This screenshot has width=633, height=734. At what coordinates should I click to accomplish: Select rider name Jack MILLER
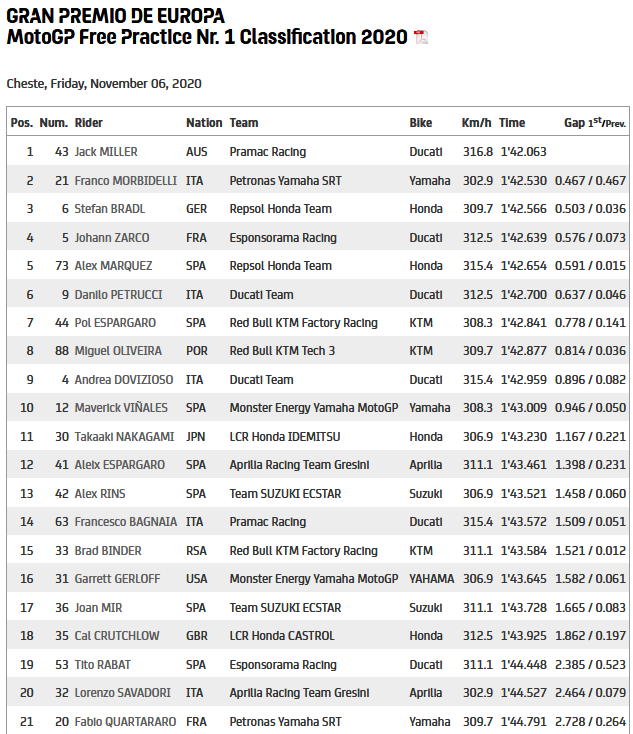106,152
